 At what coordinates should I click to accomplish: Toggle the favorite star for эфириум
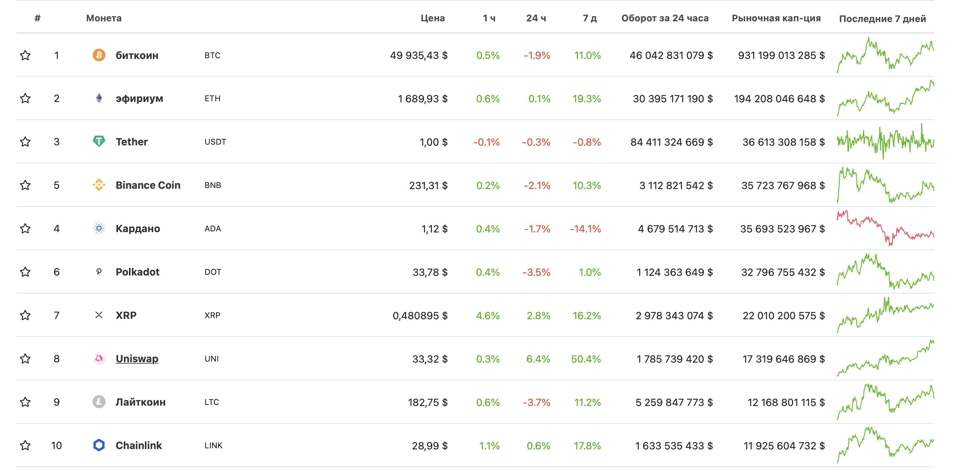[x=25, y=99]
